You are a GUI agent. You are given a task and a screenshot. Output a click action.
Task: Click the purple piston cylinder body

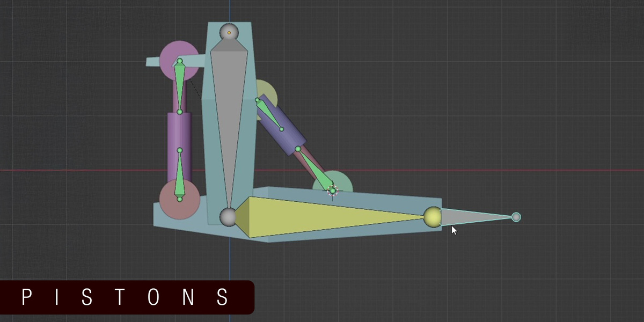click(x=179, y=145)
